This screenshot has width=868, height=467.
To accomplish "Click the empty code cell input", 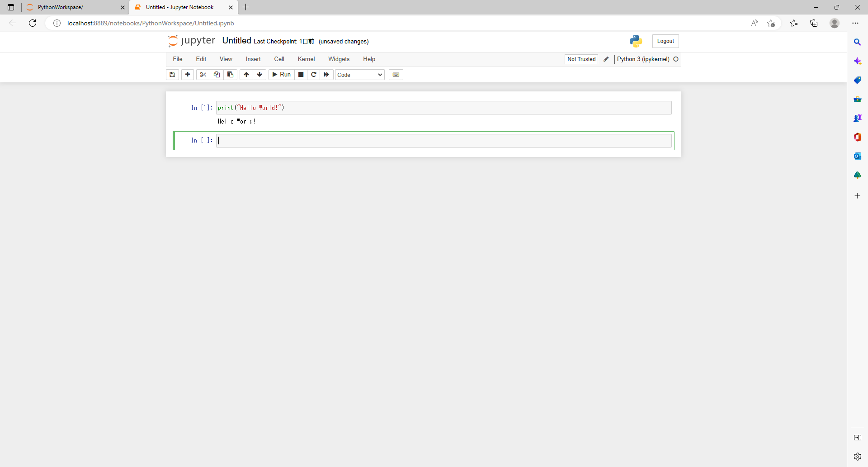I will click(x=444, y=141).
